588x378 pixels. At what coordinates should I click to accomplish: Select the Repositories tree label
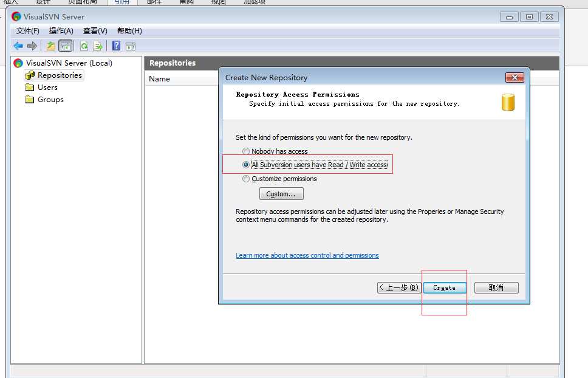[x=60, y=75]
